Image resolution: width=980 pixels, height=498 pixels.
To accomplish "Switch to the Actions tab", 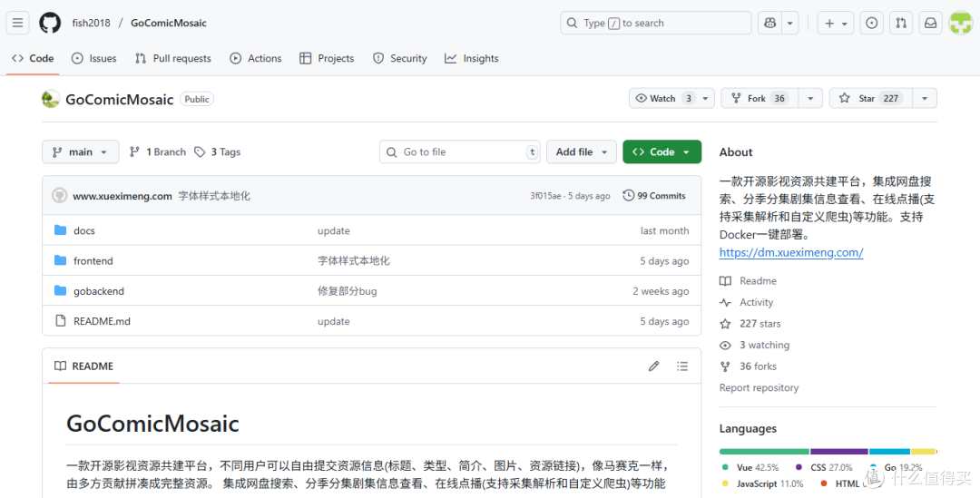I will point(256,58).
